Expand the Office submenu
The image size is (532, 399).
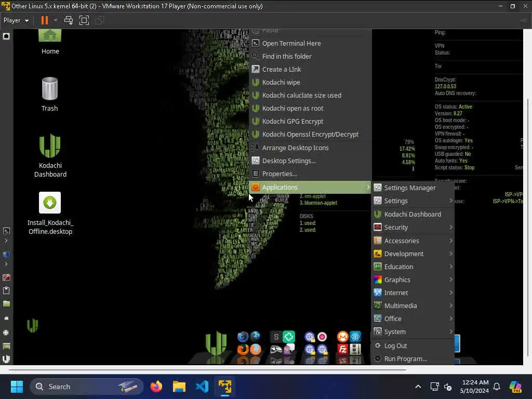click(x=413, y=318)
